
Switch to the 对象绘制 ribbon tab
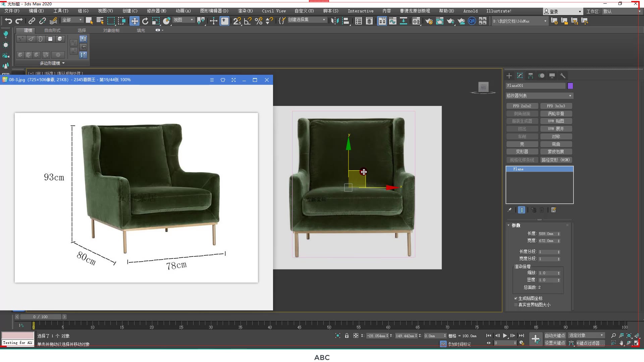111,30
